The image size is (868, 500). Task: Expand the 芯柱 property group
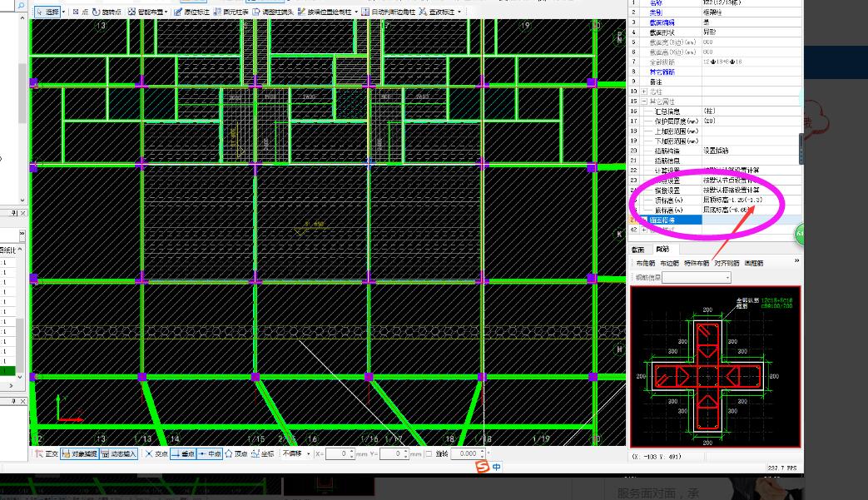tap(644, 92)
